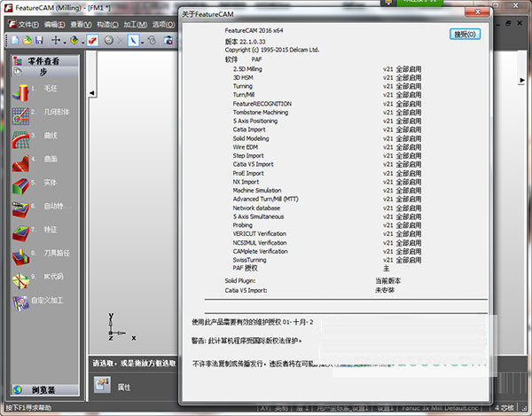
Task: Click the right arrow at viewport edge
Action: coord(522,81)
